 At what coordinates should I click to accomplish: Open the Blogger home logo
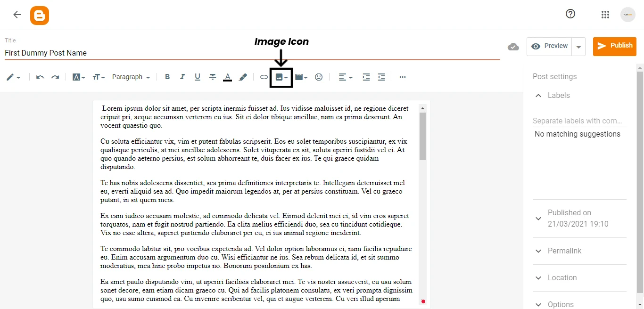click(40, 15)
